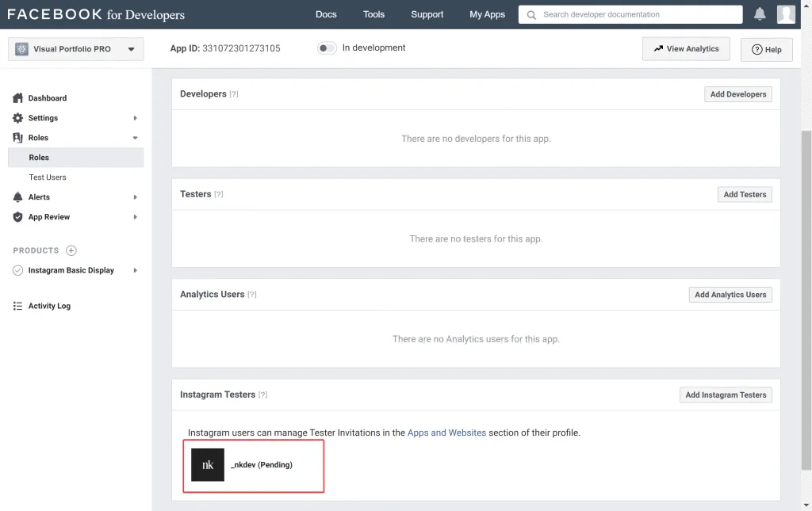Click the Roles badge icon in sidebar
Viewport: 812px width, 511px height.
tap(17, 138)
